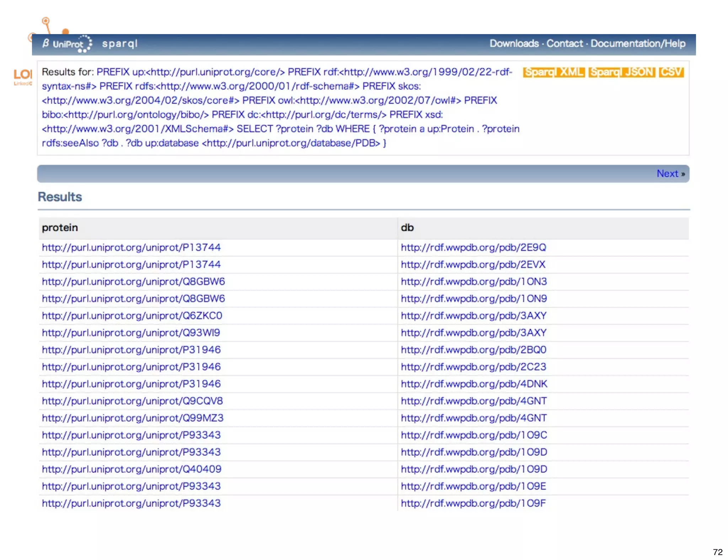Click the LOD logo at left
The image size is (728, 560).
[x=23, y=76]
